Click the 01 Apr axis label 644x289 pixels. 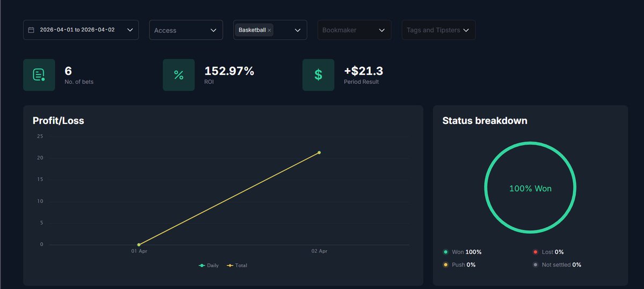(x=139, y=251)
